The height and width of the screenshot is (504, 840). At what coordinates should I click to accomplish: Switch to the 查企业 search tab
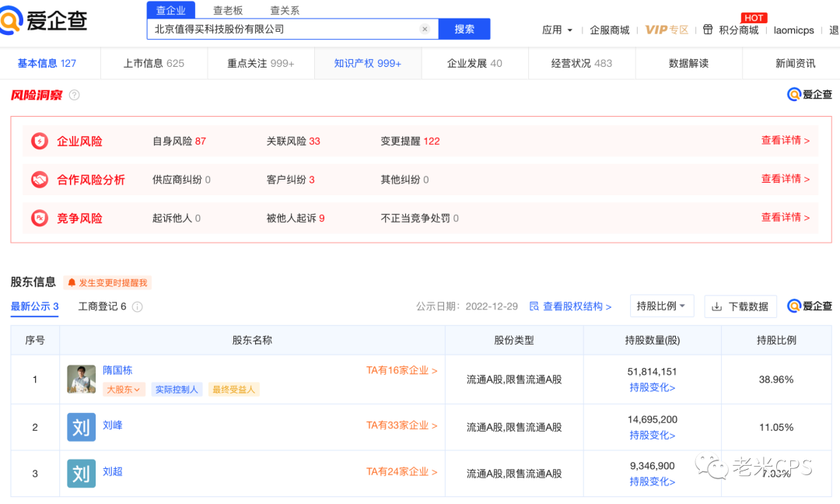click(171, 10)
